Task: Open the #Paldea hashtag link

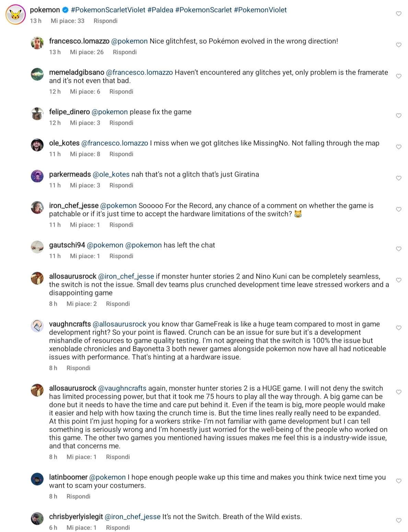Action: pos(160,10)
